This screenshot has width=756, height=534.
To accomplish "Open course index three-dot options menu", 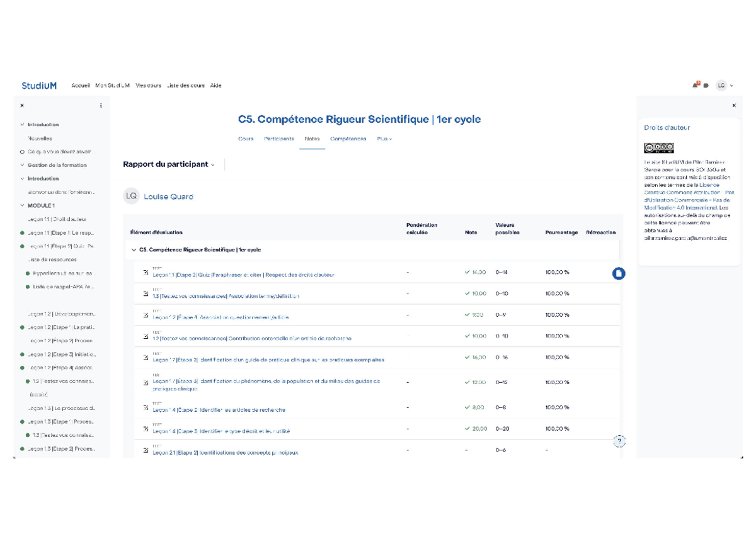I will [101, 106].
